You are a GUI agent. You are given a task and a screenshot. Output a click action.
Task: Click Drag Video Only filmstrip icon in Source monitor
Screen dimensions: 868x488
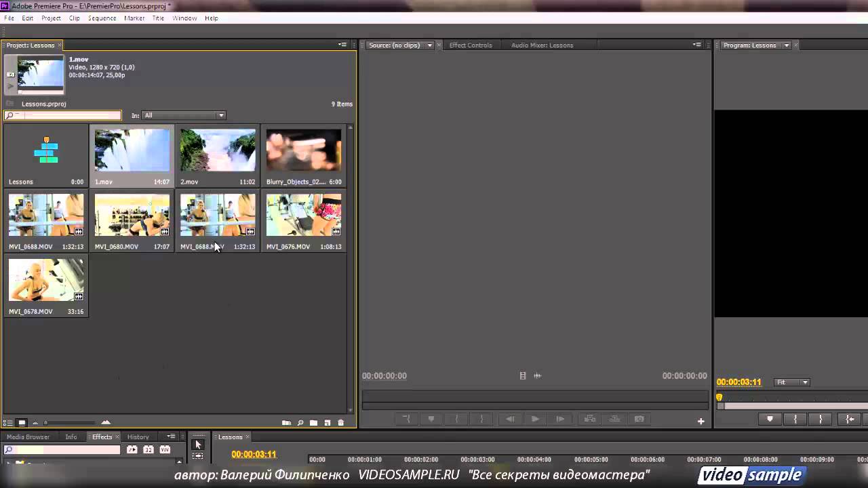click(523, 375)
